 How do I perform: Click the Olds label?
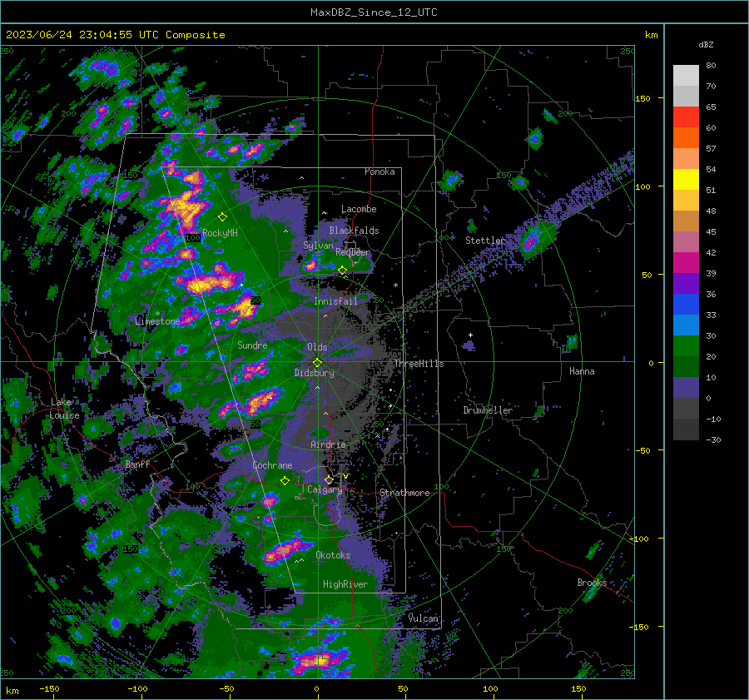point(317,347)
